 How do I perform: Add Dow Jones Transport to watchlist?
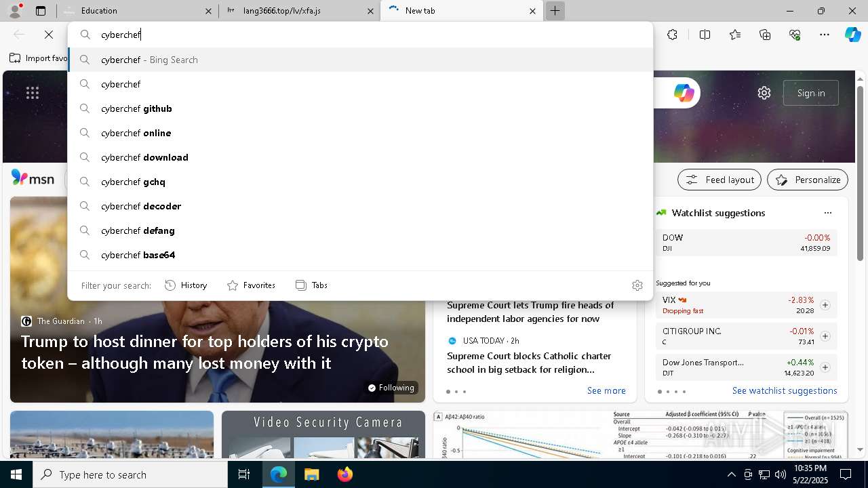click(825, 367)
